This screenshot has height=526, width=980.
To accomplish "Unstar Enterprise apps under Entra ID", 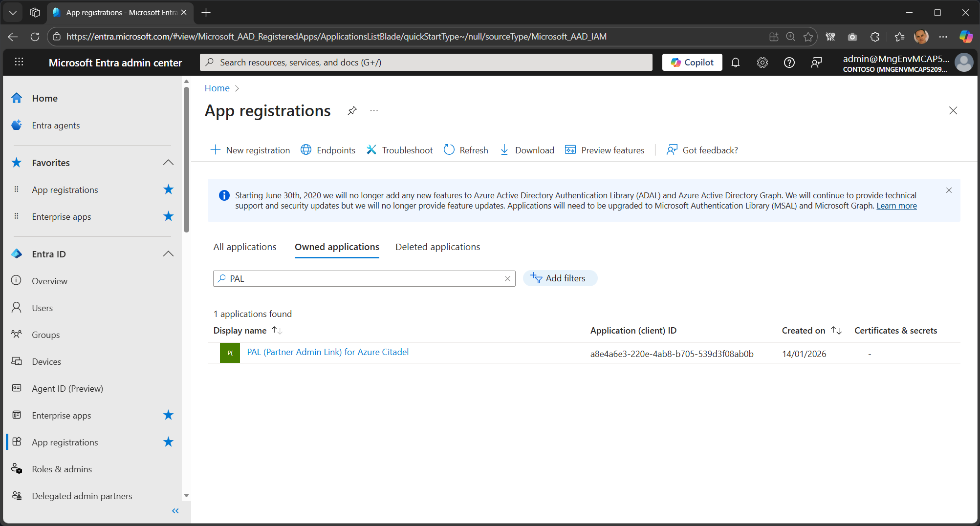I will pyautogui.click(x=168, y=415).
